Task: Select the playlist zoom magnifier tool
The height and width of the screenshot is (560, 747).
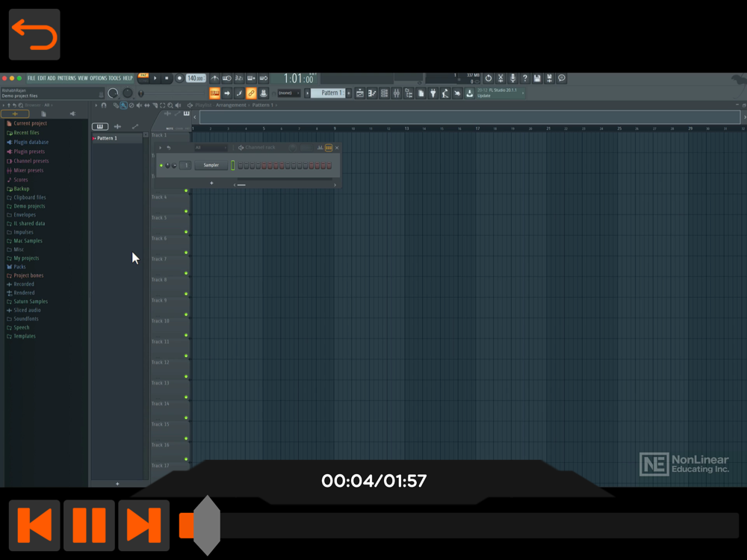Action: coord(170,105)
